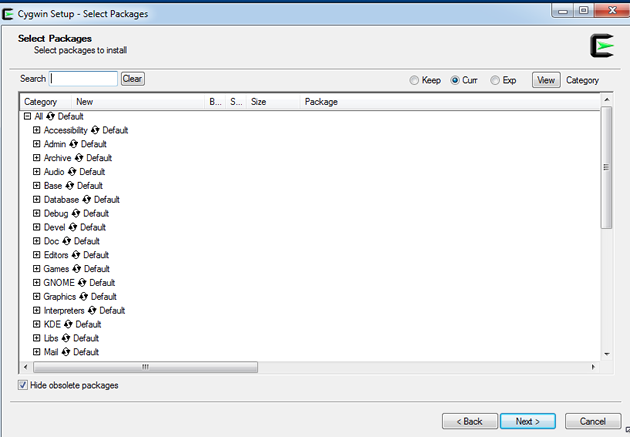Cycle the Graphics category action icon

83,296
